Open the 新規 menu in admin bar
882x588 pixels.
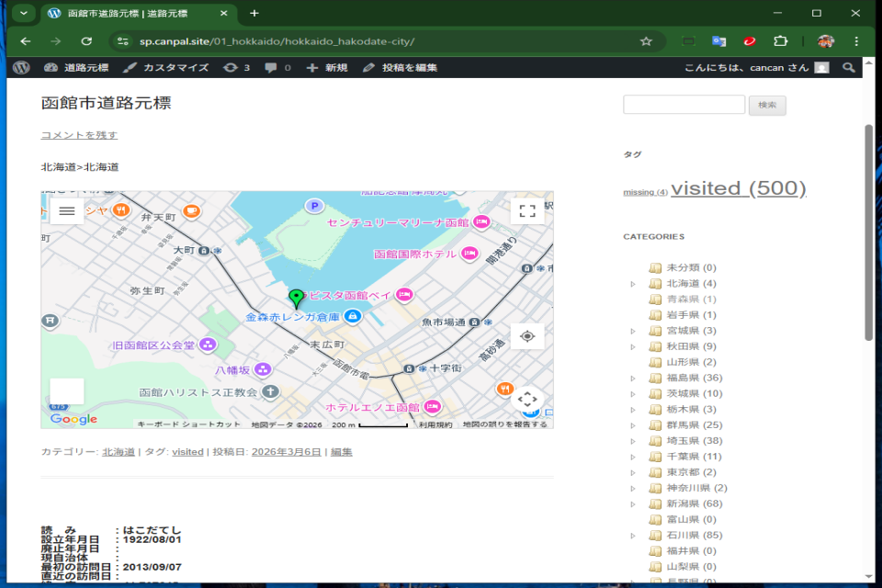pyautogui.click(x=327, y=68)
